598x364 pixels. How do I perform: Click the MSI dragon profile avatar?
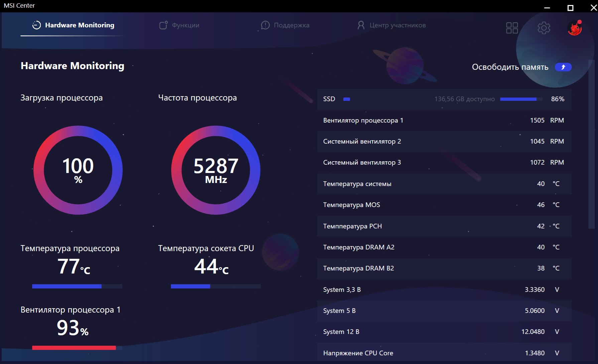click(x=575, y=28)
